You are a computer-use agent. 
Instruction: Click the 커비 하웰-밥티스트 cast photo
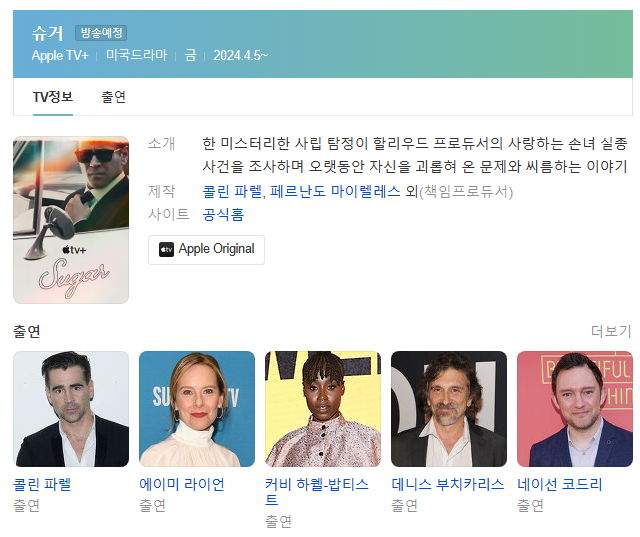click(323, 408)
